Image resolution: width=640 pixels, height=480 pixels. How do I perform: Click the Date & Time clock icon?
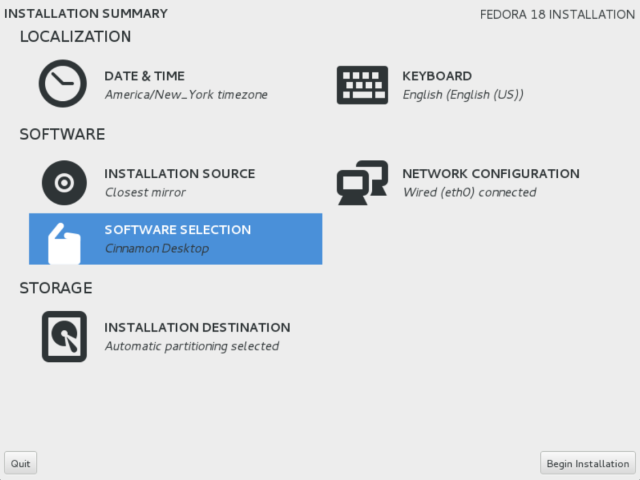coord(62,84)
